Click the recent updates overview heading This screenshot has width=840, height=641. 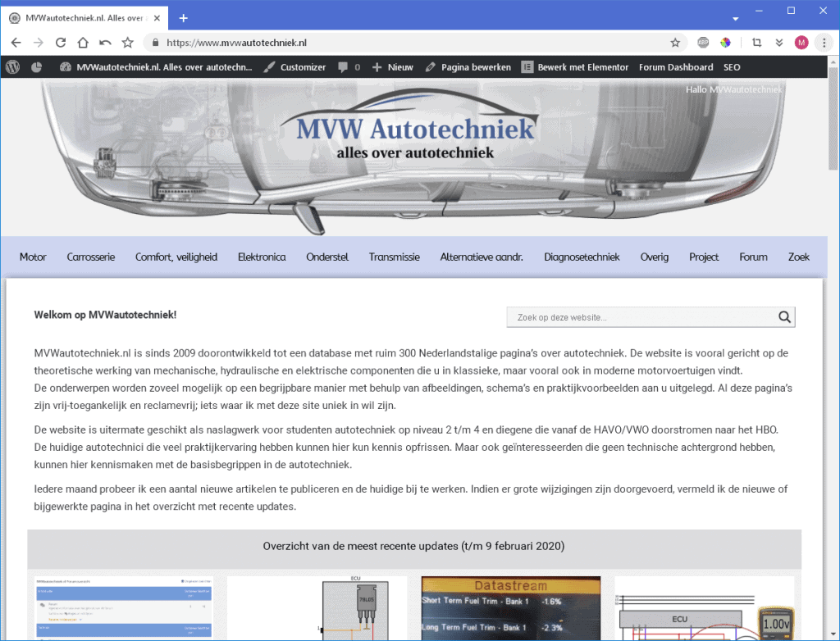413,546
